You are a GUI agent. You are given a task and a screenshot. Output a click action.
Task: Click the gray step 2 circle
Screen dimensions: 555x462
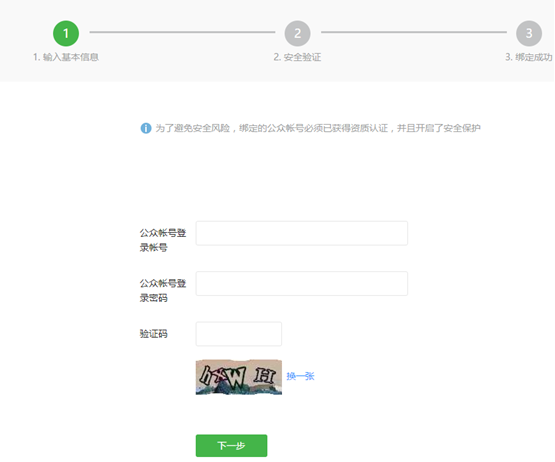click(297, 33)
